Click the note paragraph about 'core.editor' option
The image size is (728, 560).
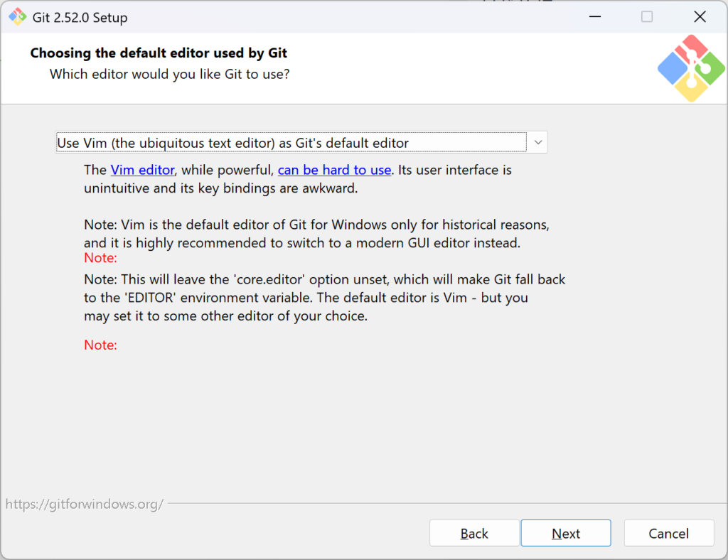pyautogui.click(x=324, y=298)
